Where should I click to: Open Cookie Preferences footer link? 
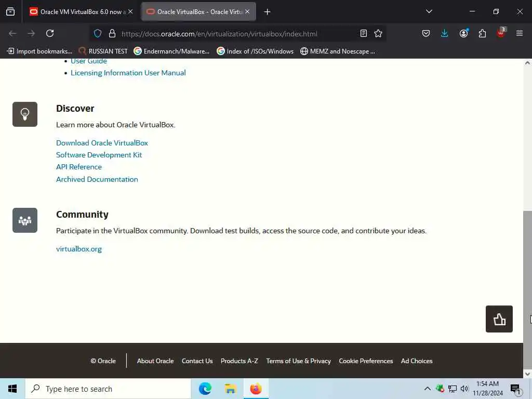[x=366, y=361]
